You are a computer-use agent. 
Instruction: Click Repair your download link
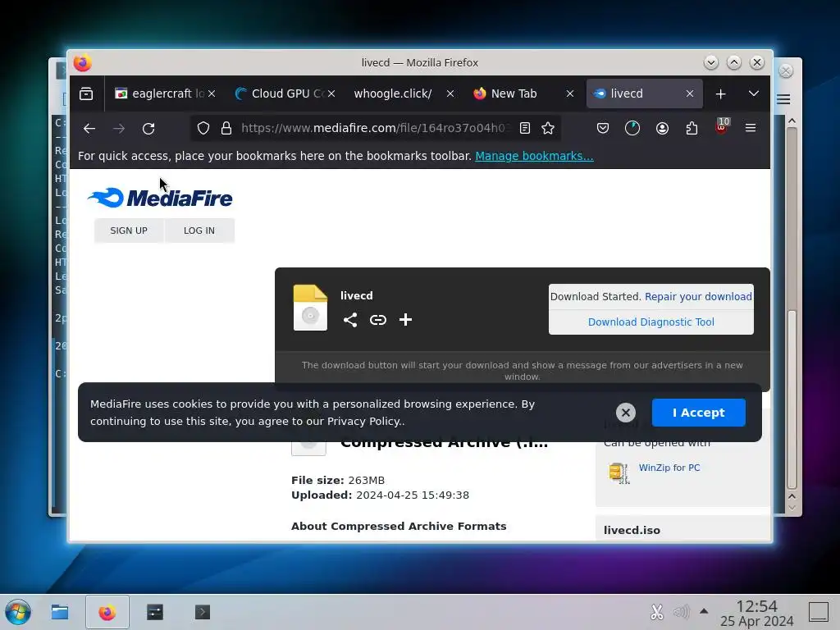[x=698, y=297]
